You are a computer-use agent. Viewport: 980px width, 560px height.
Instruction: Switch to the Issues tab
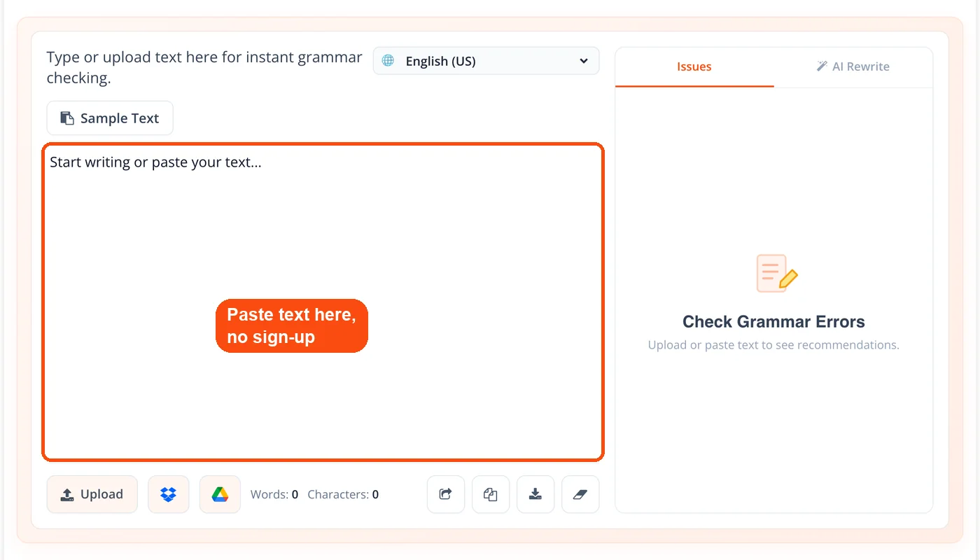coord(694,67)
